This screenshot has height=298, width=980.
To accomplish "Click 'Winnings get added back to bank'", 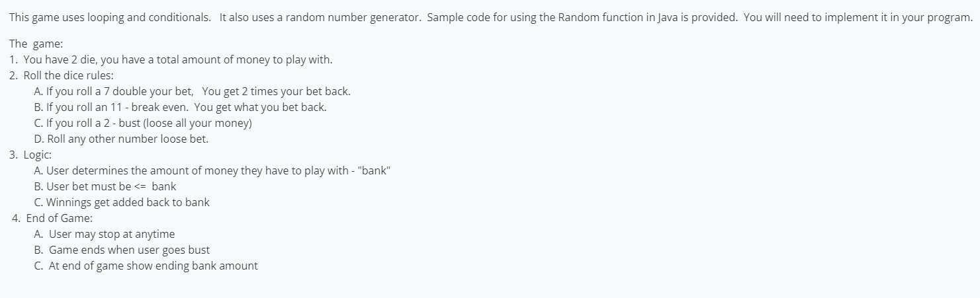I will (x=121, y=202).
